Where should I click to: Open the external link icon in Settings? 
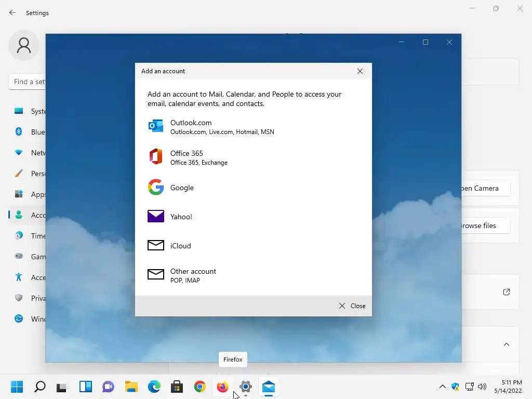[x=506, y=292]
